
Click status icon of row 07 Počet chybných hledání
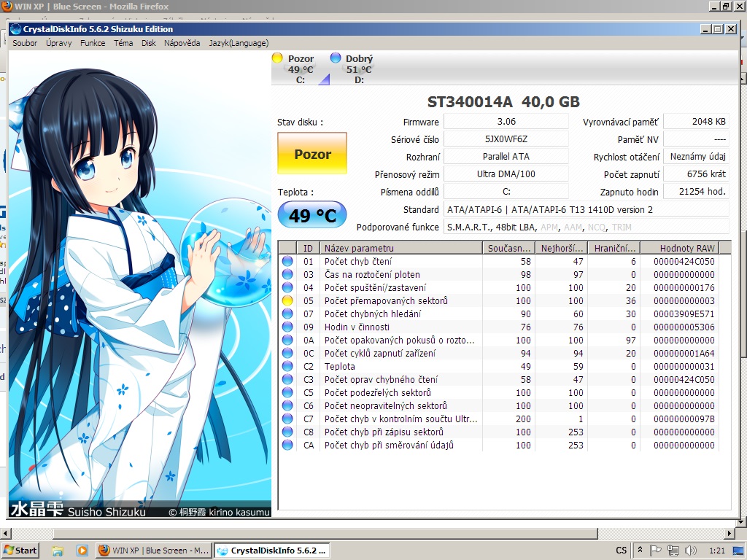[287, 314]
